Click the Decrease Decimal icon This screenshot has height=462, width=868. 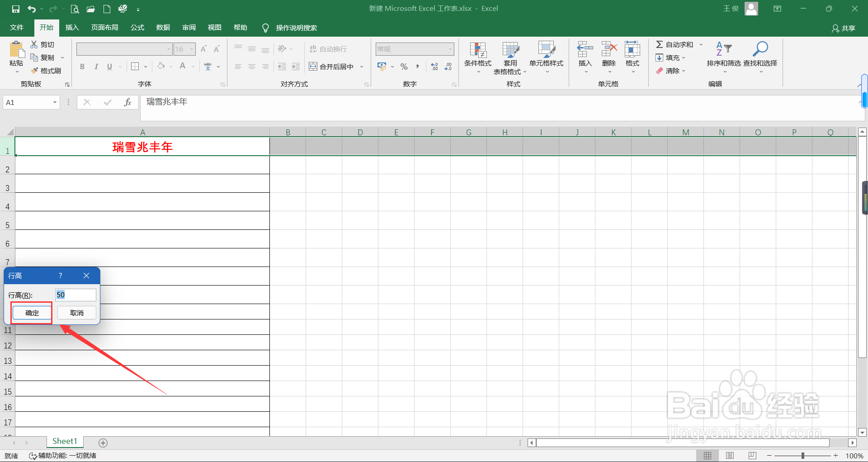click(448, 67)
